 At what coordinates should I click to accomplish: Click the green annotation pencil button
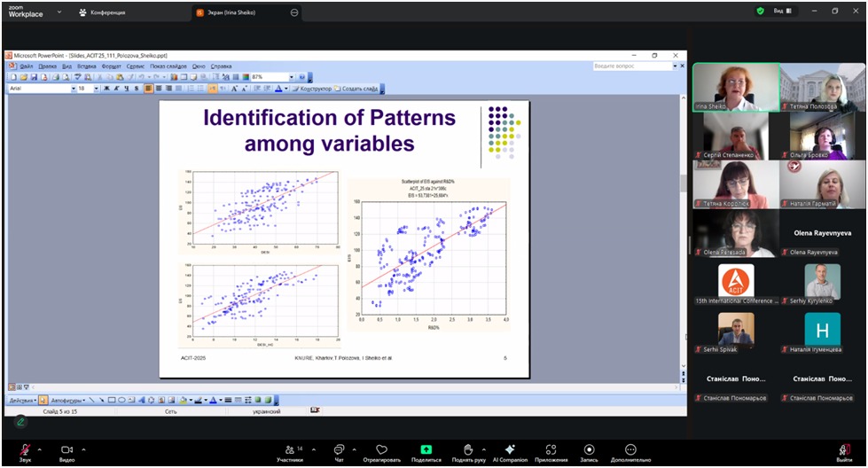(x=20, y=421)
